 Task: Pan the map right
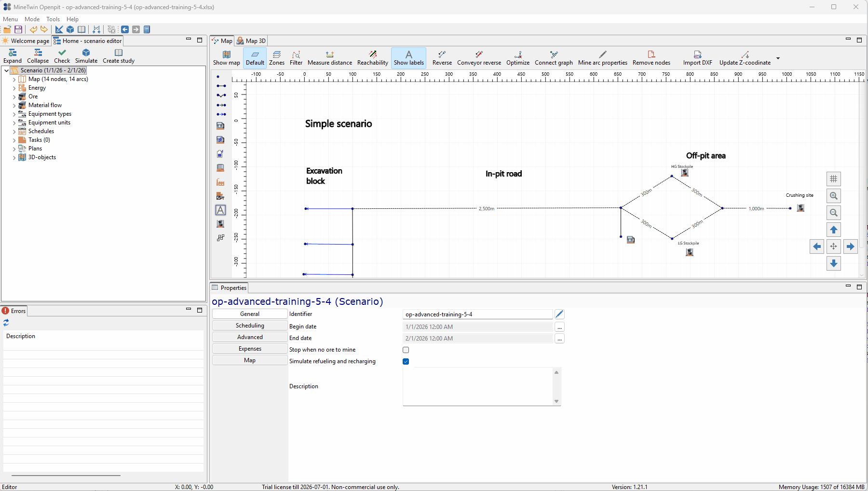[x=850, y=246]
